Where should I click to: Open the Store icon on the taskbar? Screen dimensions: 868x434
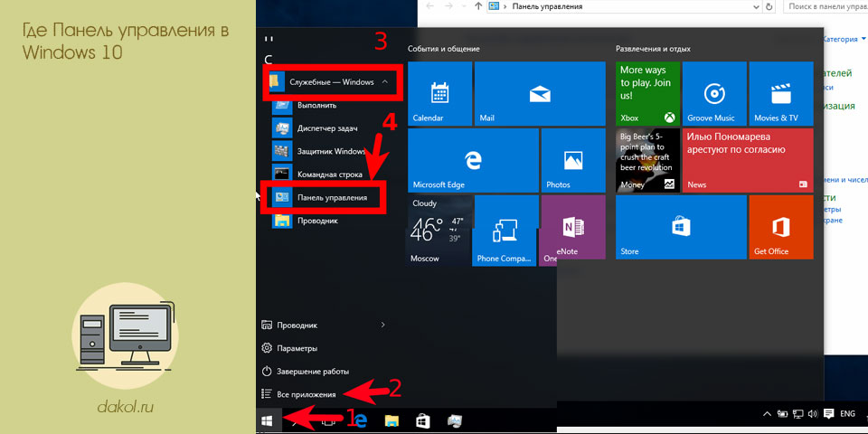423,420
